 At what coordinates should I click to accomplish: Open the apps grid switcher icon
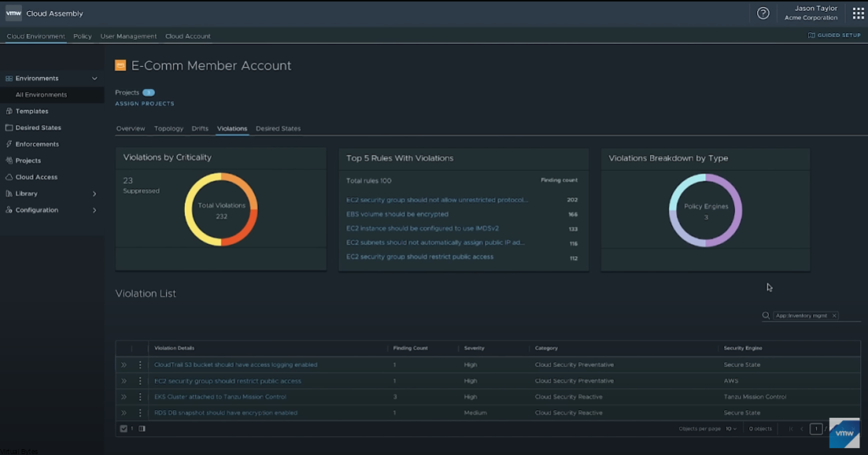point(858,14)
